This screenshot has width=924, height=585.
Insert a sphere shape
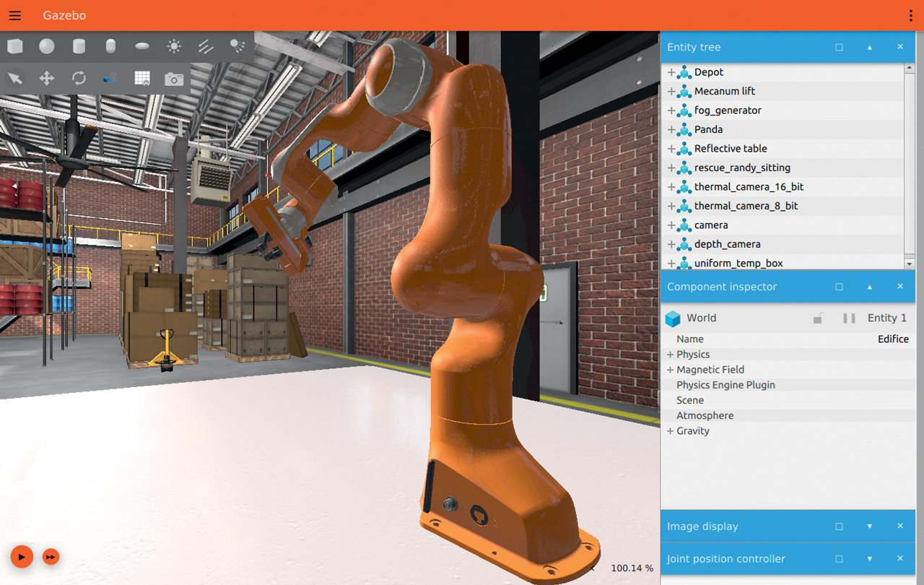point(47,47)
